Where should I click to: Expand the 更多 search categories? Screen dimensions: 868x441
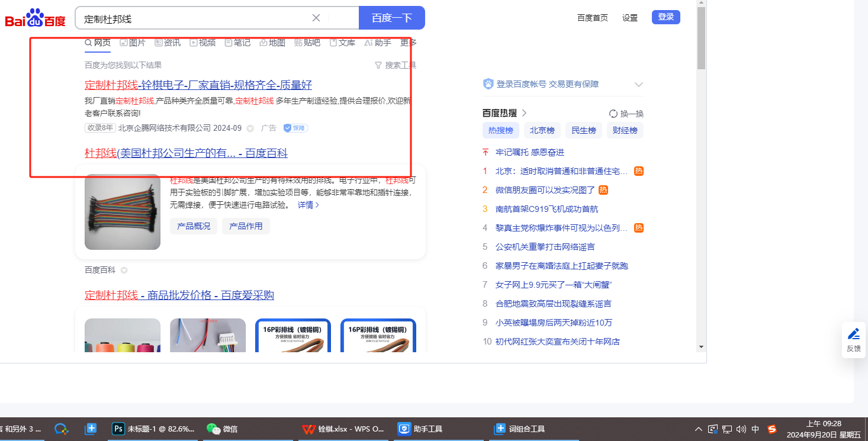(x=408, y=43)
